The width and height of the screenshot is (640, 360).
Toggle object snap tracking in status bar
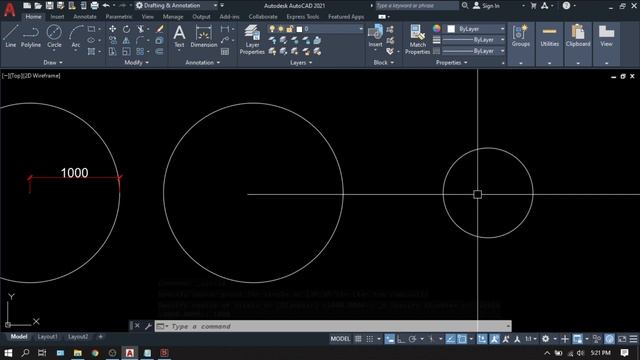(450, 339)
